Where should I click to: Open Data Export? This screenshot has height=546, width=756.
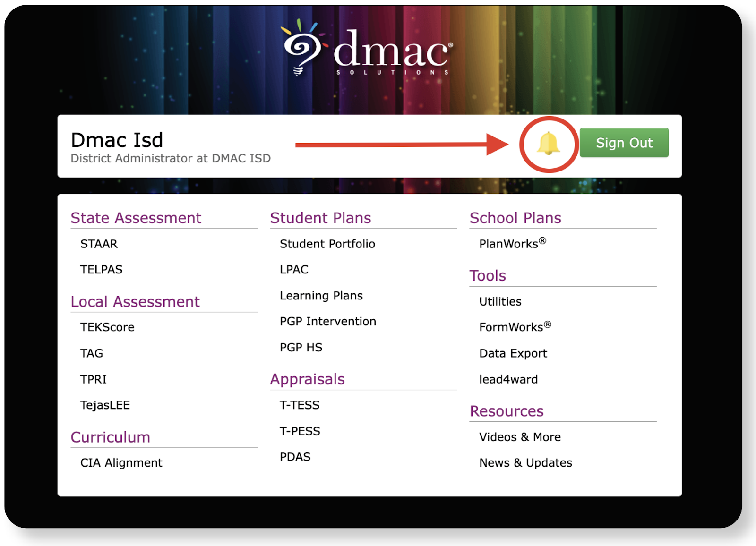[513, 353]
